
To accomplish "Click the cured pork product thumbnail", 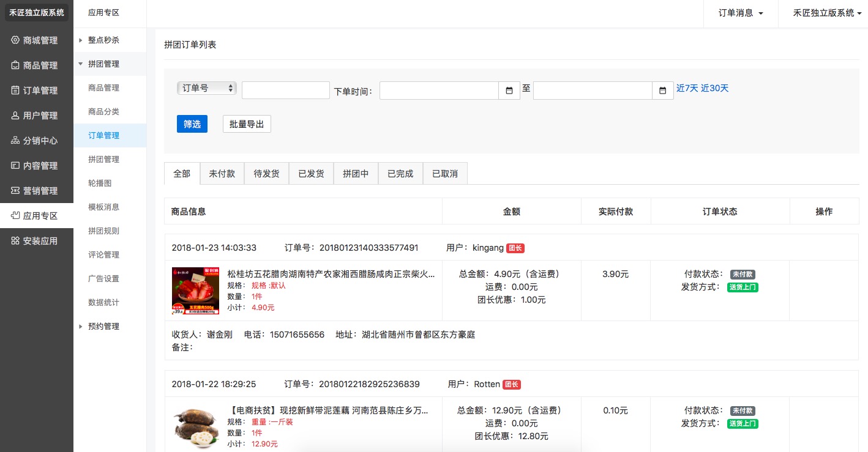I will click(196, 291).
